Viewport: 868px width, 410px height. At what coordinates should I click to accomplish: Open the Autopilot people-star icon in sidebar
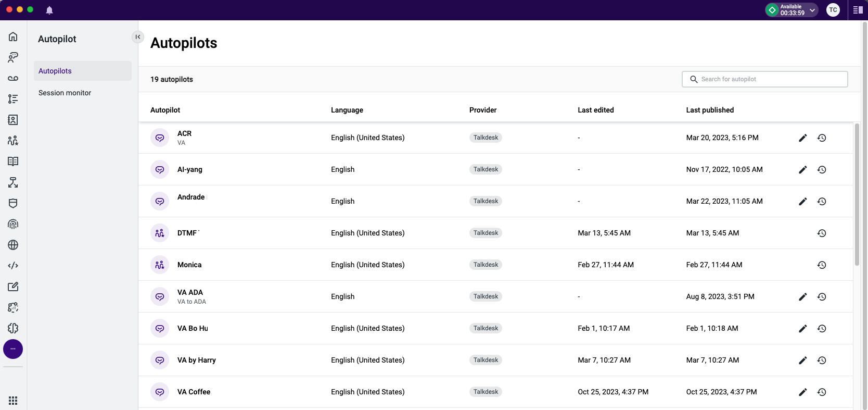coord(13,141)
